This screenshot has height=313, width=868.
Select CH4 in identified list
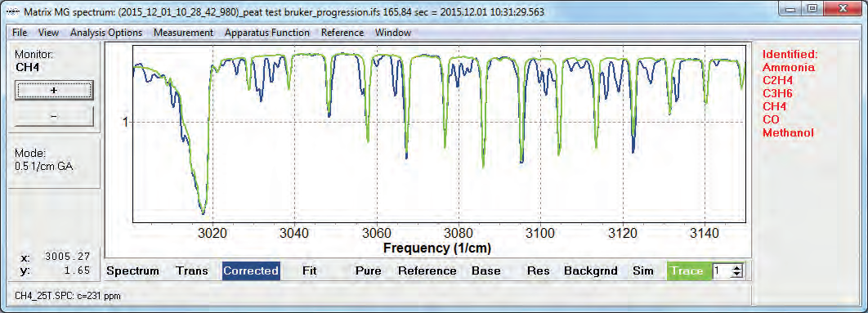point(775,106)
